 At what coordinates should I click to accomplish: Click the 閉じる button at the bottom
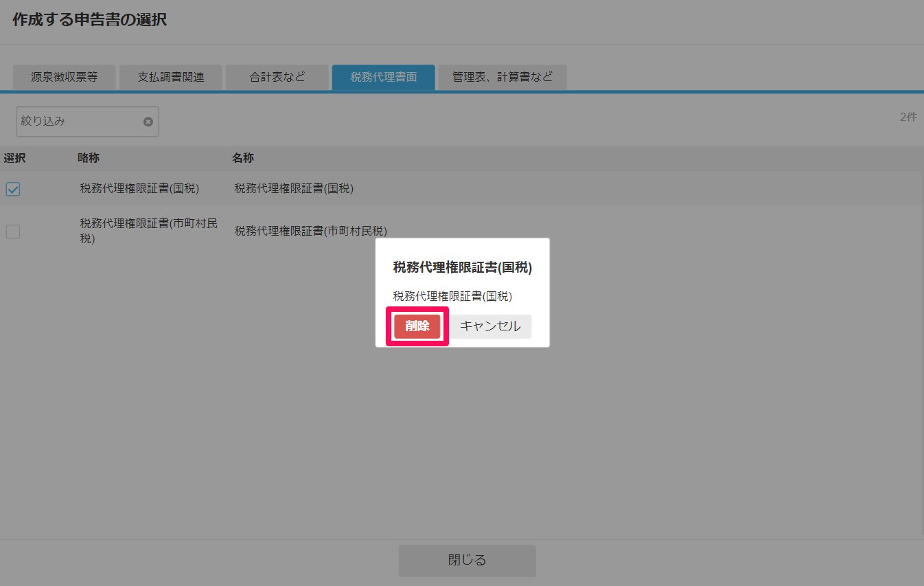click(x=467, y=561)
